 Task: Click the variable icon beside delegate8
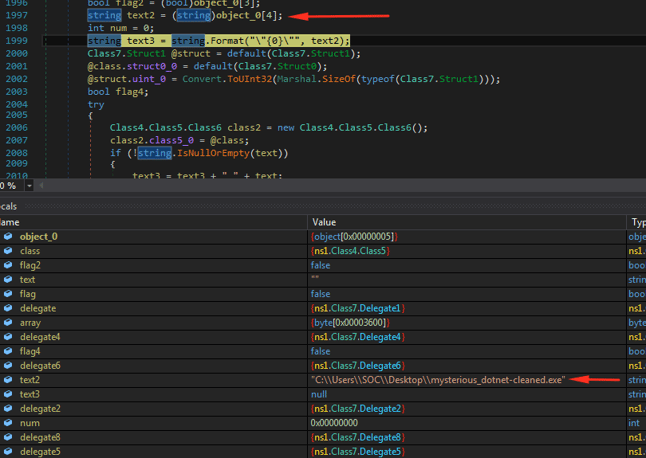(x=8, y=437)
